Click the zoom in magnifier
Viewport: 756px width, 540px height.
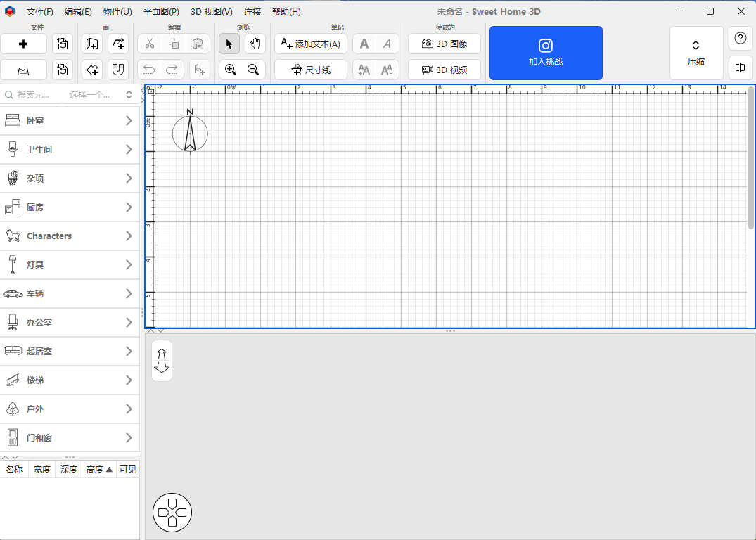230,70
